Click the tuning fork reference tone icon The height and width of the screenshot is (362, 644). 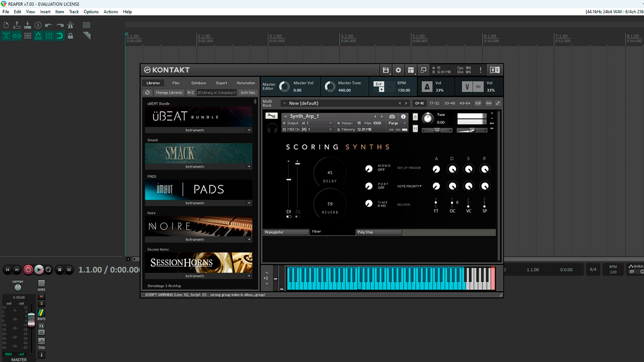pos(467,87)
